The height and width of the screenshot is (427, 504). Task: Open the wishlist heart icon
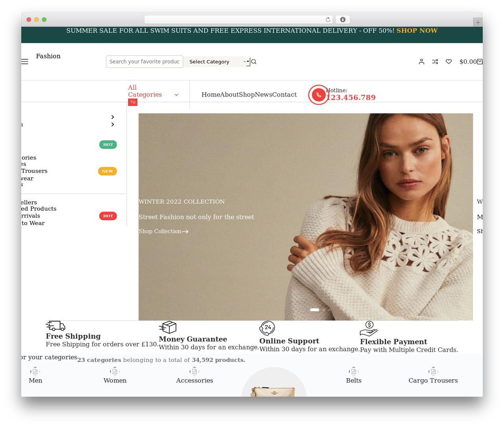point(448,61)
